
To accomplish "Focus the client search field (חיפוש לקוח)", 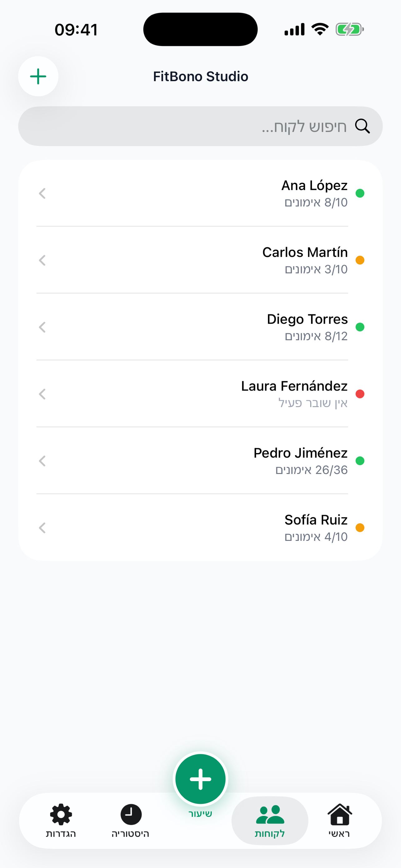I will tap(189, 126).
